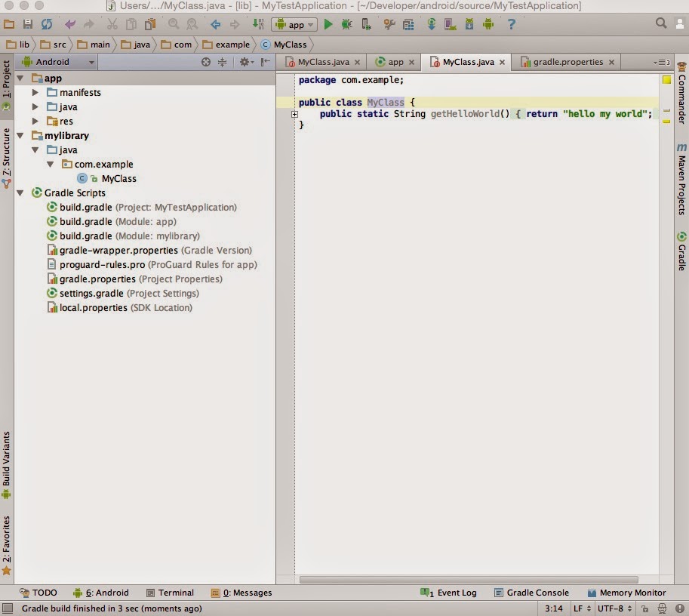Viewport: 689px width, 616px height.
Task: Switch to the gradle.properties editor tab
Action: click(568, 62)
